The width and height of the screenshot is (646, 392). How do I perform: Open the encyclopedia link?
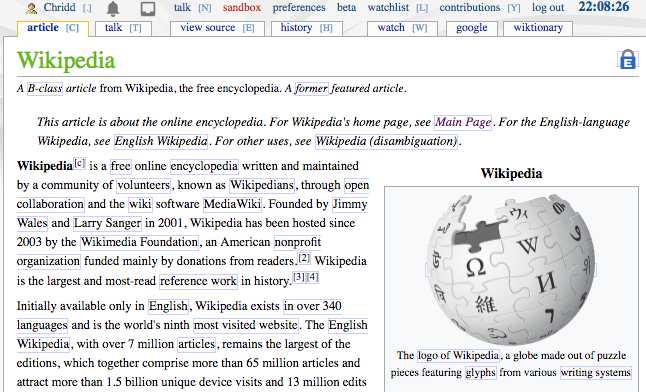coord(204,166)
